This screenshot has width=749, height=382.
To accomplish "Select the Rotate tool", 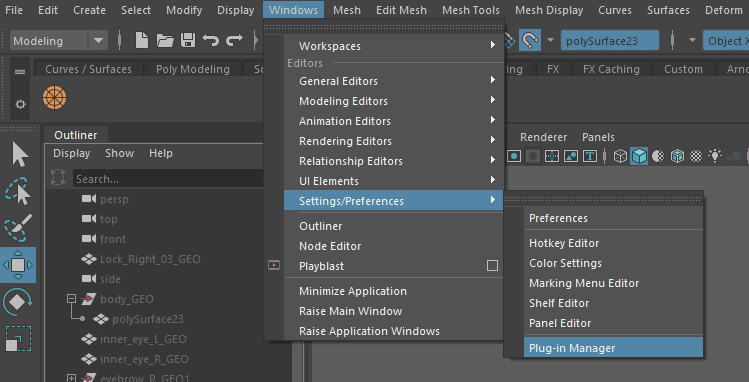I will click(18, 302).
